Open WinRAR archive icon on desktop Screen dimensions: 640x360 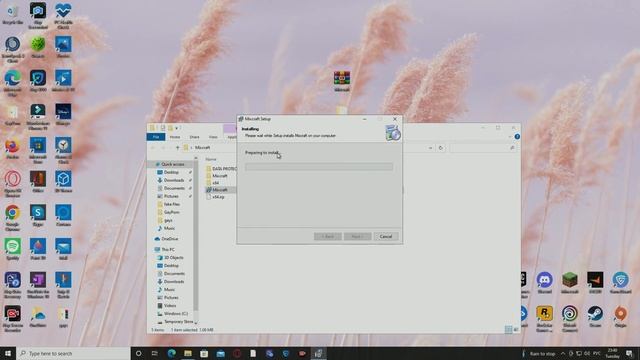pos(342,81)
